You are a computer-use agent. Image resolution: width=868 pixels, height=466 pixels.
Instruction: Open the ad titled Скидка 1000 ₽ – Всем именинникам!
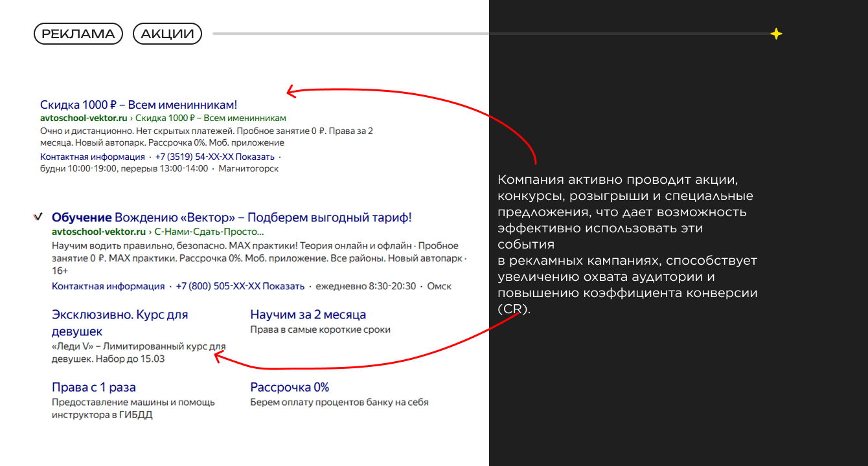tap(139, 105)
